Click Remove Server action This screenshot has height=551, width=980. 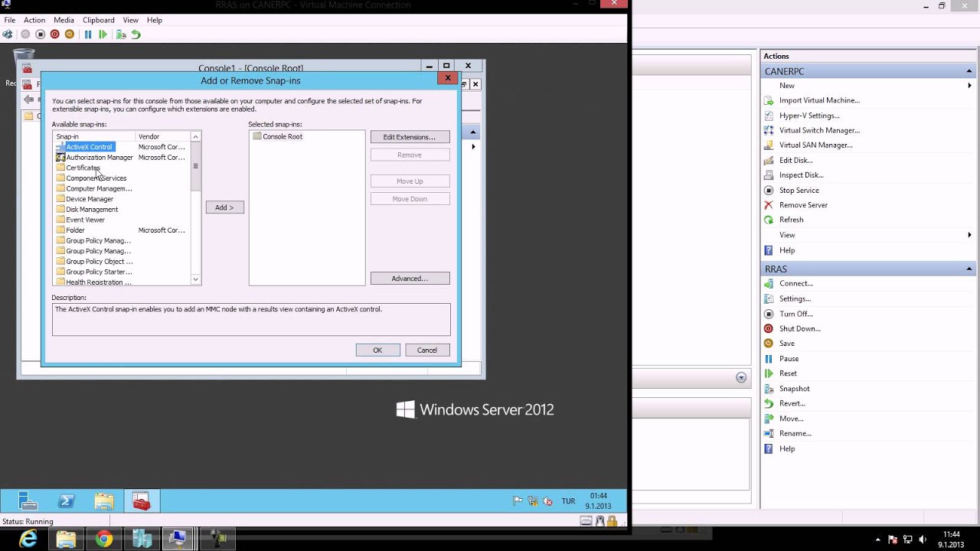click(803, 205)
